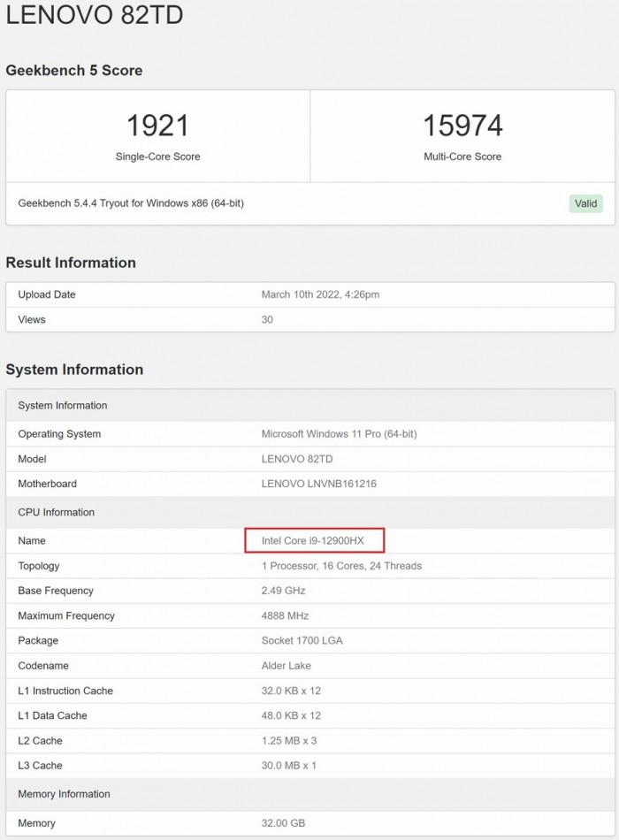Click the LENOVO 82TD page title
Screen dimensions: 619x840
(x=95, y=16)
